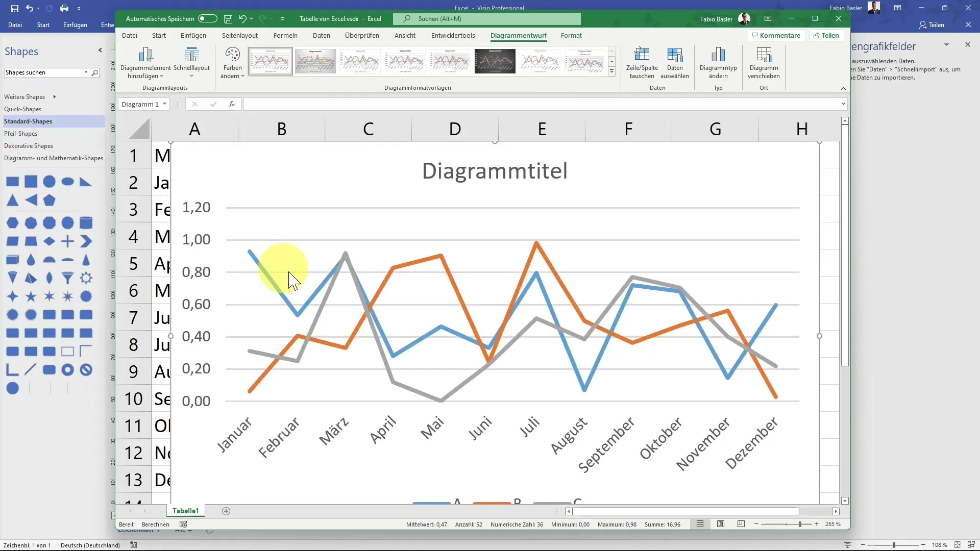Open the Start tab in Excel
Image resolution: width=980 pixels, height=551 pixels.
point(159,36)
